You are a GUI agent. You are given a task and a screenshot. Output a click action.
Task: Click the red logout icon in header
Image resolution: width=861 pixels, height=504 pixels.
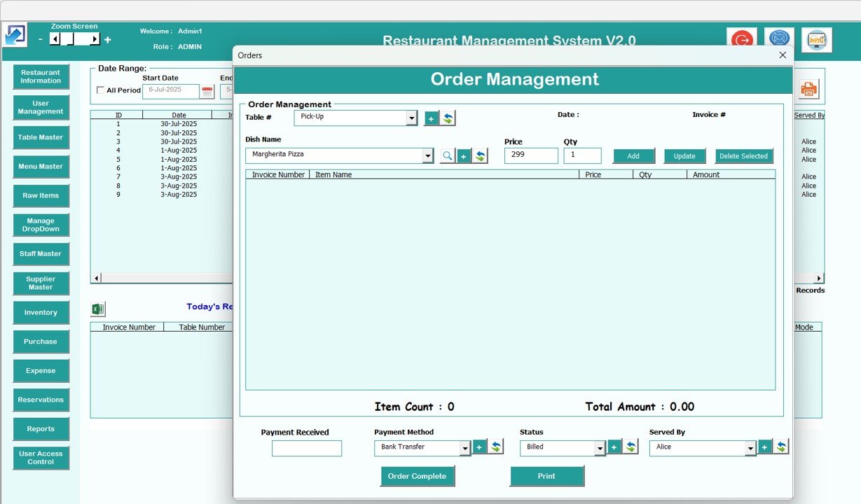tap(741, 39)
